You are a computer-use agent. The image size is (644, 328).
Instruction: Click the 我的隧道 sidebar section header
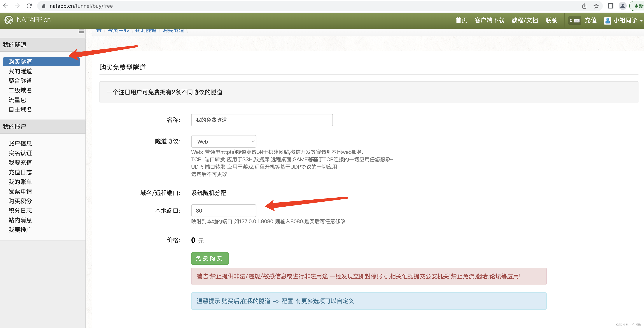point(43,45)
